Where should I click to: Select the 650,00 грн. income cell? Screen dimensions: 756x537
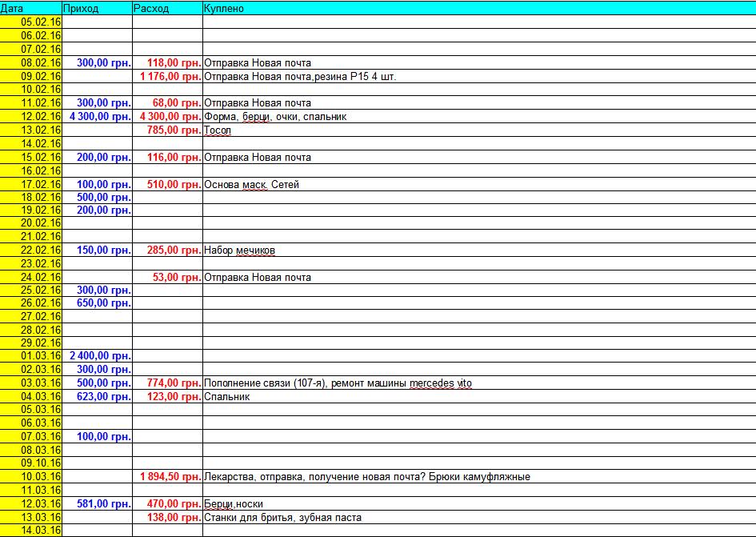[x=97, y=303]
